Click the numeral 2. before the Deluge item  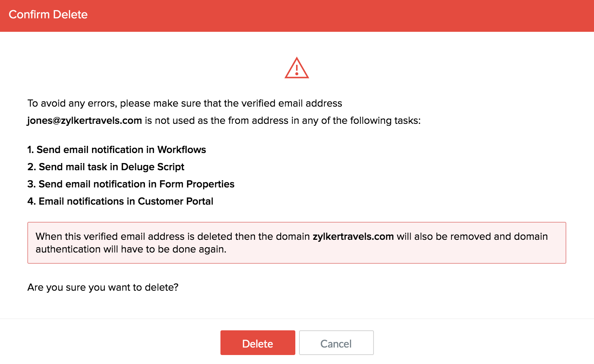tap(31, 167)
